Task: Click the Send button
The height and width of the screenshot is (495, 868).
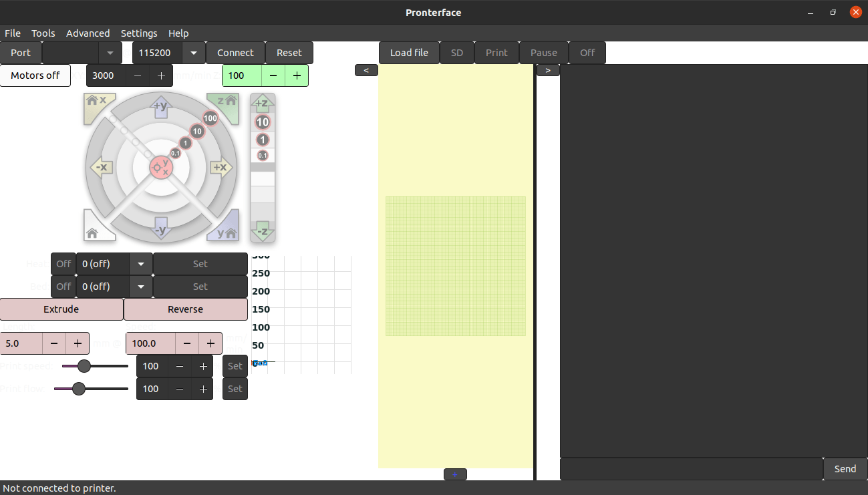Action: [x=845, y=469]
